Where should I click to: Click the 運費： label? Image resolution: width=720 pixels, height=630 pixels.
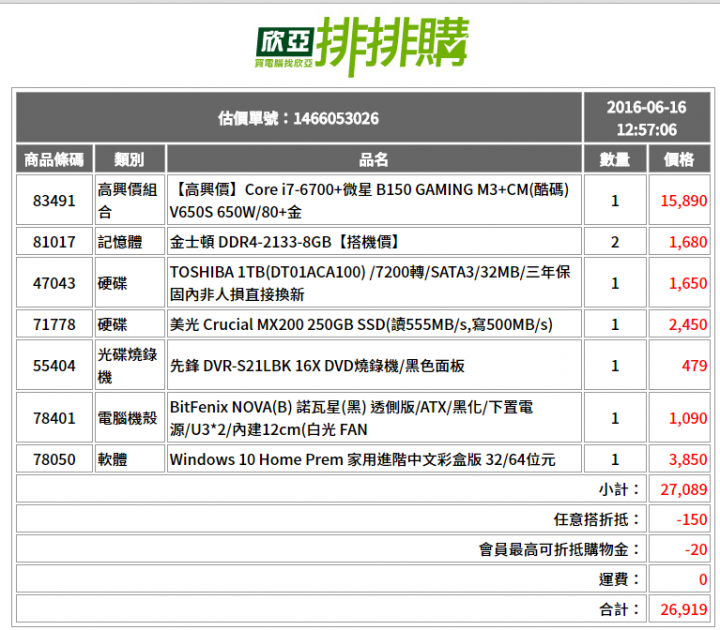pos(619,579)
